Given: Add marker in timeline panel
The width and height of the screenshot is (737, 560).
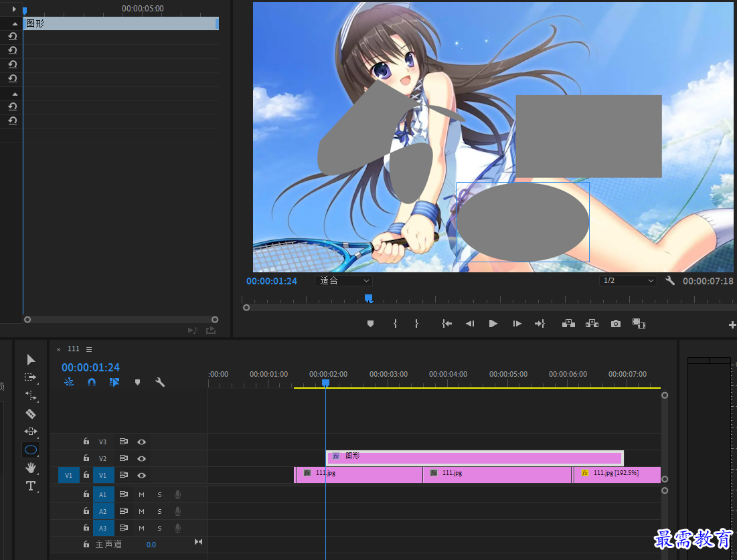Looking at the screenshot, I should click(137, 383).
